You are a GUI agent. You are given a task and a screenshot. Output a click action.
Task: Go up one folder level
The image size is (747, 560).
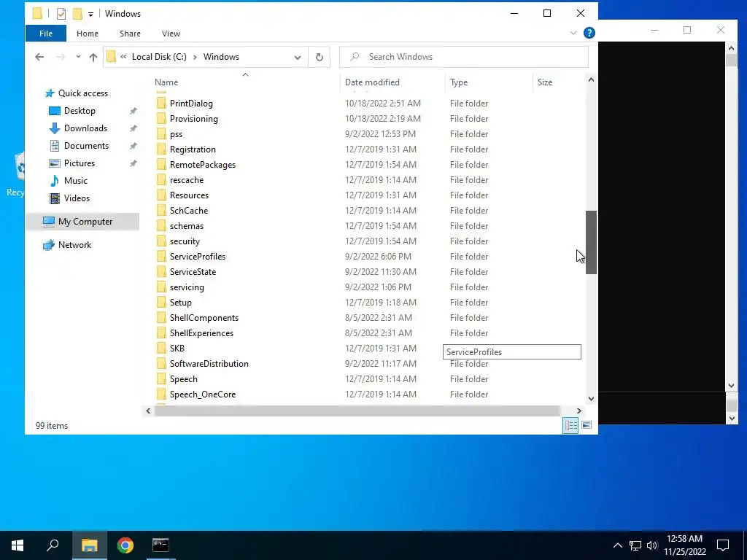coord(93,57)
